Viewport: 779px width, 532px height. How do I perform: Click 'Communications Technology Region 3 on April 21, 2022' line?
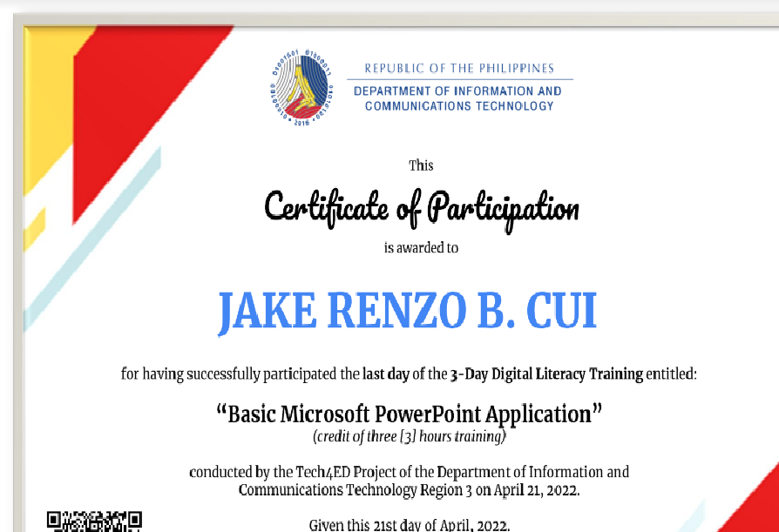pyautogui.click(x=409, y=490)
